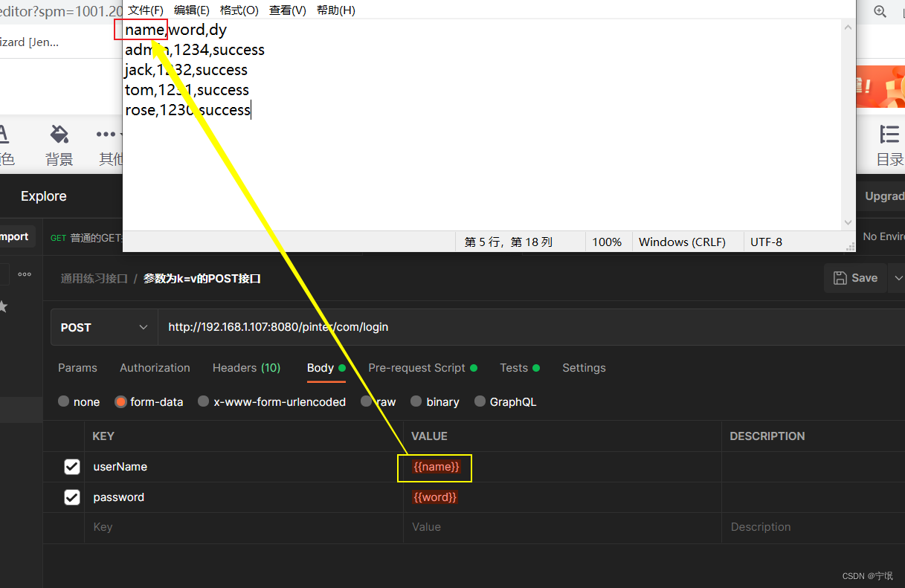This screenshot has height=588, width=905.
Task: Click the Notepad scrollbar down arrow
Action: click(848, 222)
